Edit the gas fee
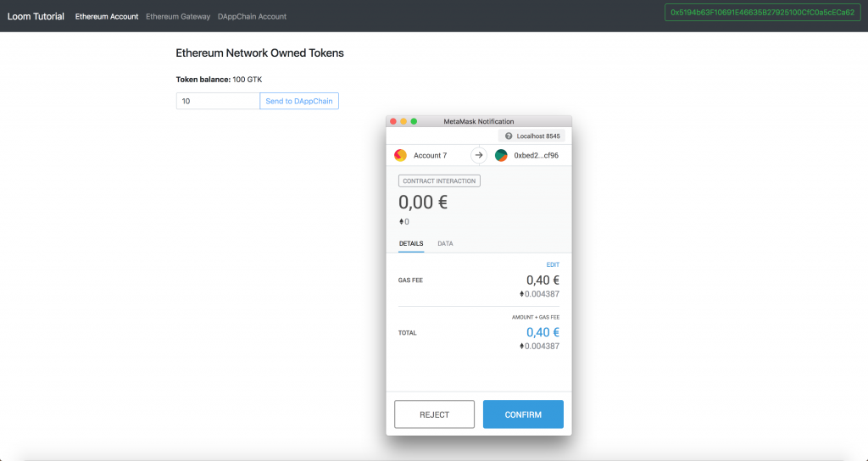The height and width of the screenshot is (461, 868). (x=553, y=264)
